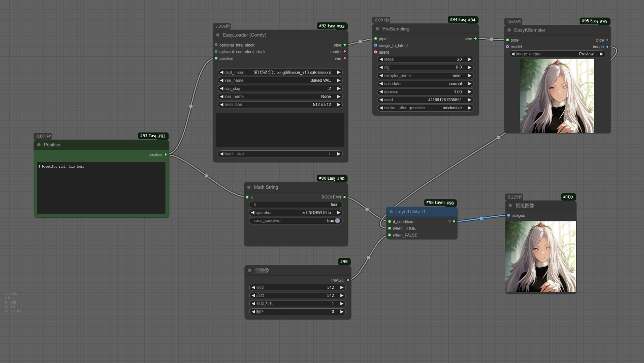The width and height of the screenshot is (644, 363).
Task: Toggle the case_sensitive switch in Math String
Action: (337, 221)
